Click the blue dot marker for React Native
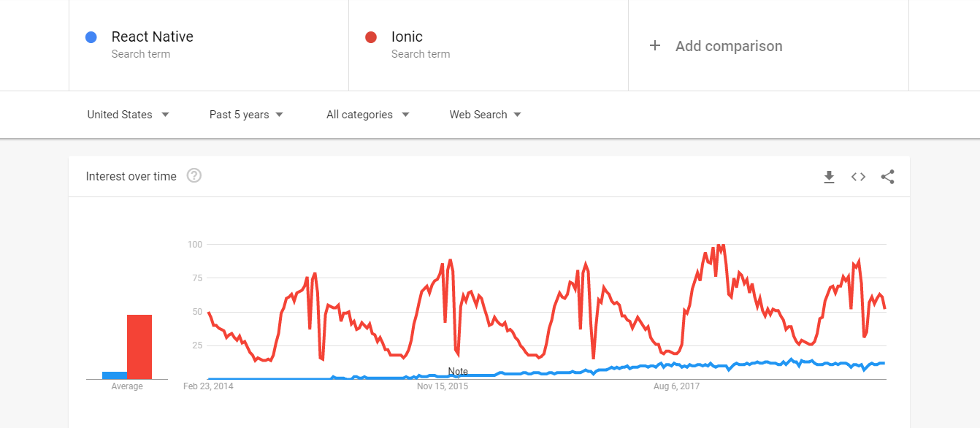 tap(90, 37)
